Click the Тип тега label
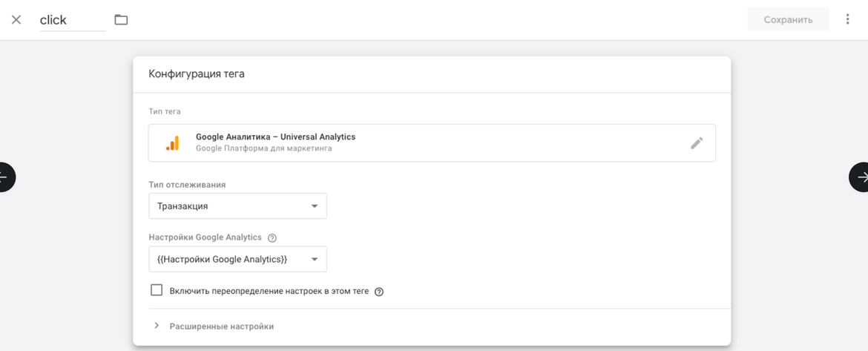This screenshot has height=351, width=868. [x=165, y=111]
